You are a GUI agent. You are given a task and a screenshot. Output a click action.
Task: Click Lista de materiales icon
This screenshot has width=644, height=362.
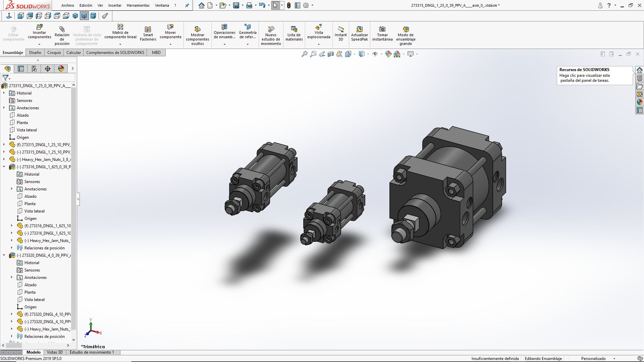click(294, 34)
